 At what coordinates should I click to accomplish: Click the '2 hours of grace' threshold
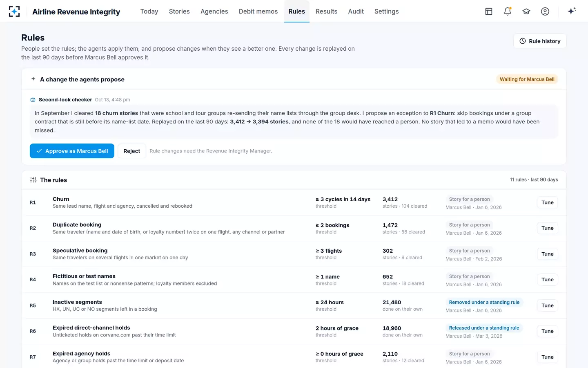337,328
